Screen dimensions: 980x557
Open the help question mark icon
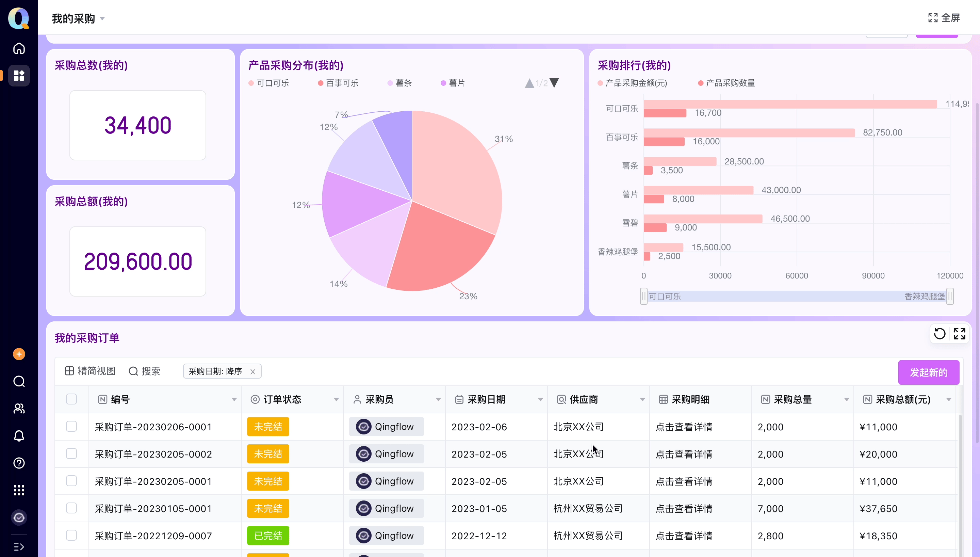click(x=19, y=463)
